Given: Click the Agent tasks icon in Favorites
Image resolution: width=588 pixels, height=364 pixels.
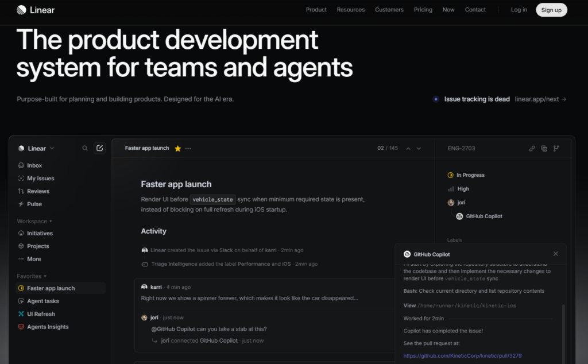Looking at the screenshot, I should [21, 301].
